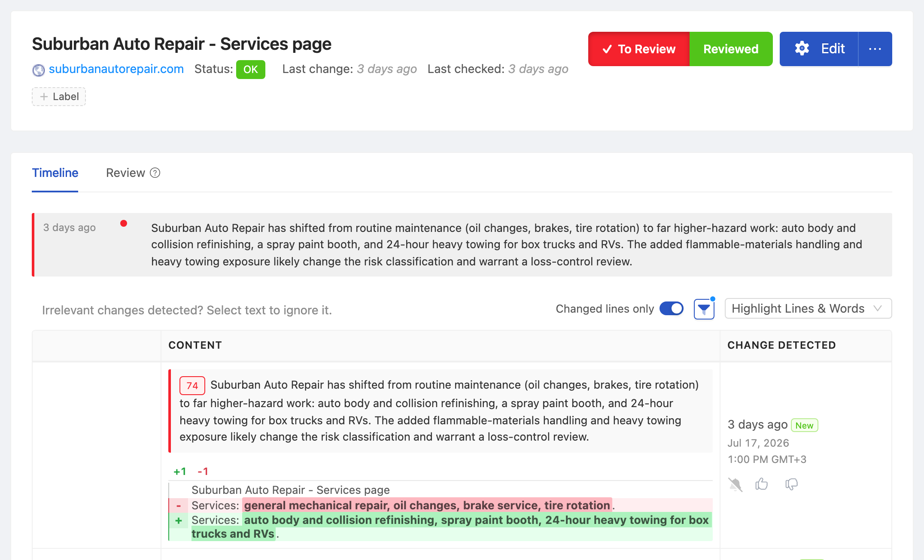Click the To Review button
924x560 pixels.
(x=639, y=49)
